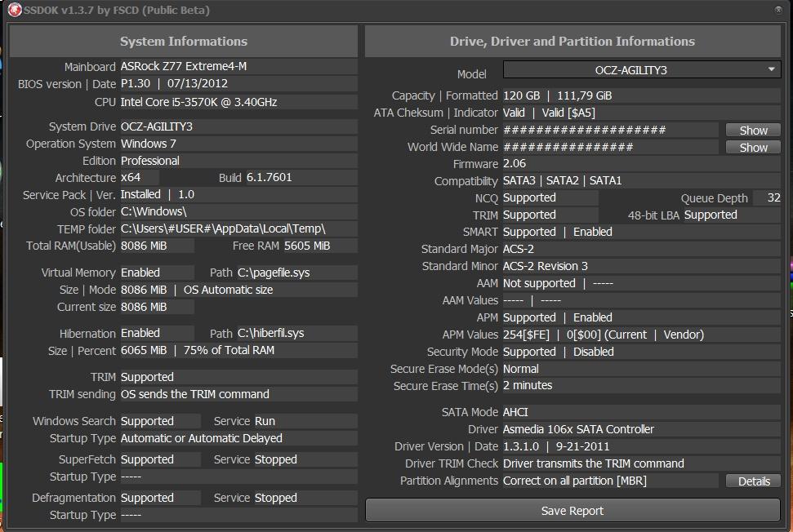Click the Windows Search Startup Type field
The width and height of the screenshot is (793, 532).
237,438
